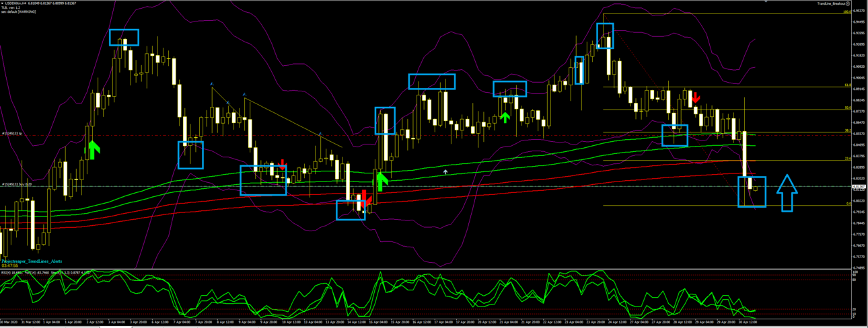This screenshot has height=328, width=868.
Task: Click the Fibonacci 100.0 level label
Action: tap(846, 11)
